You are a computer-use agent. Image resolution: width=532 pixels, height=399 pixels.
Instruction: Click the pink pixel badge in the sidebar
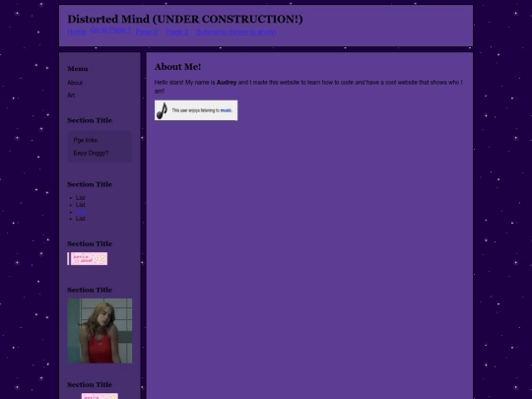[88, 258]
